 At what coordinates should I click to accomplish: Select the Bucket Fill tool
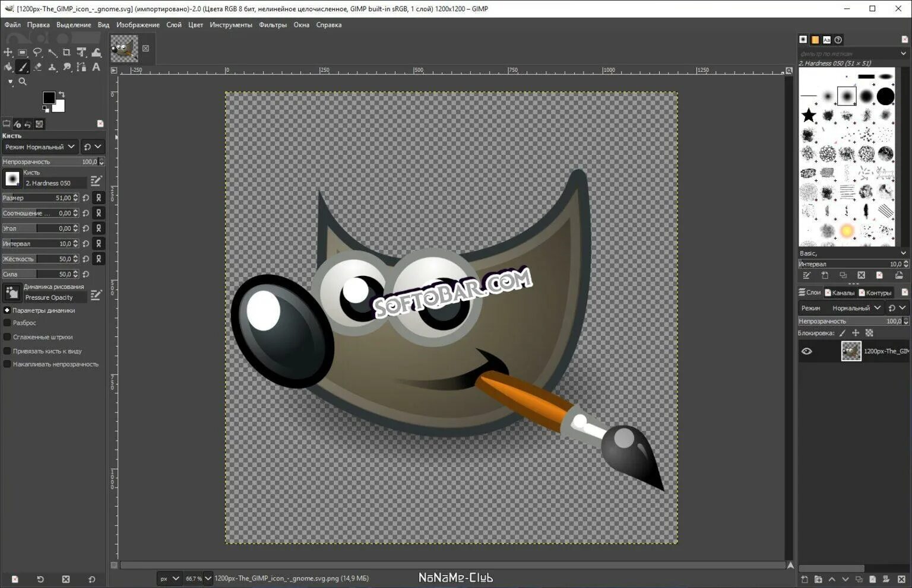(x=8, y=67)
